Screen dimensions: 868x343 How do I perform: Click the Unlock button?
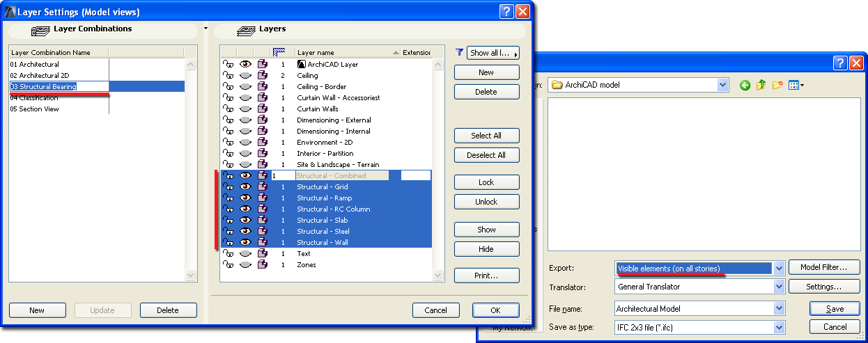click(x=486, y=202)
